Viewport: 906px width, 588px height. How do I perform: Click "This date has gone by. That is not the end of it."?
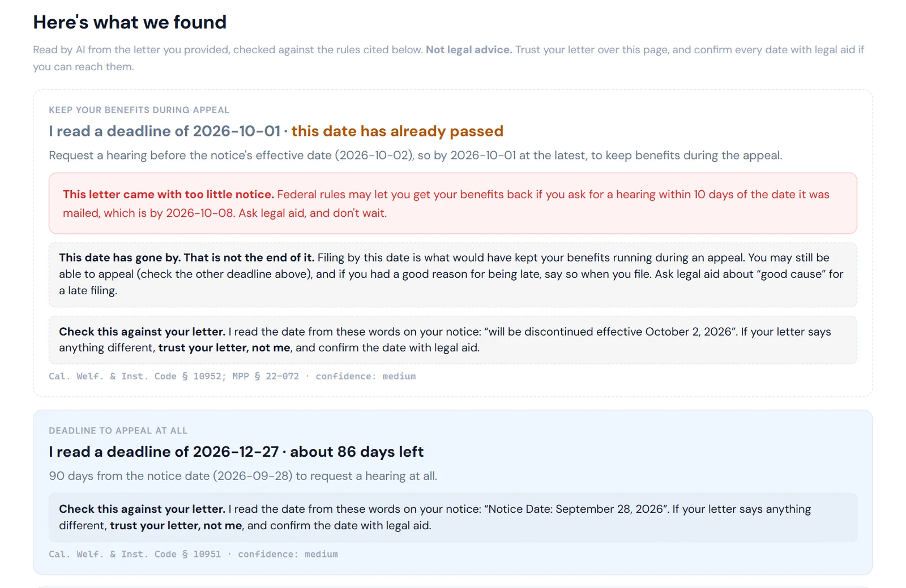[186, 257]
